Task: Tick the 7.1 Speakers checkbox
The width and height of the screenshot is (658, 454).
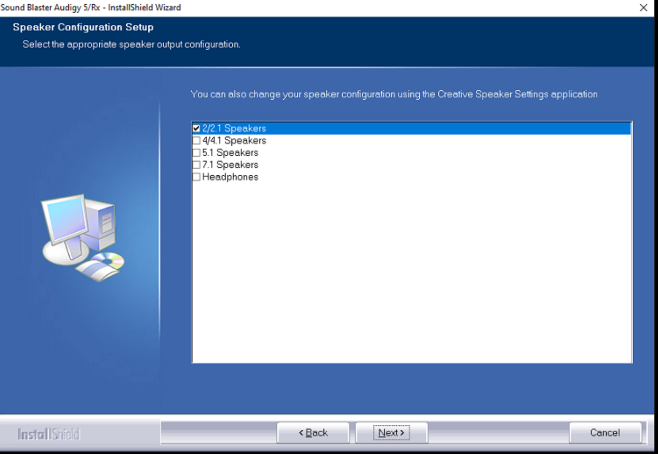Action: tap(196, 165)
